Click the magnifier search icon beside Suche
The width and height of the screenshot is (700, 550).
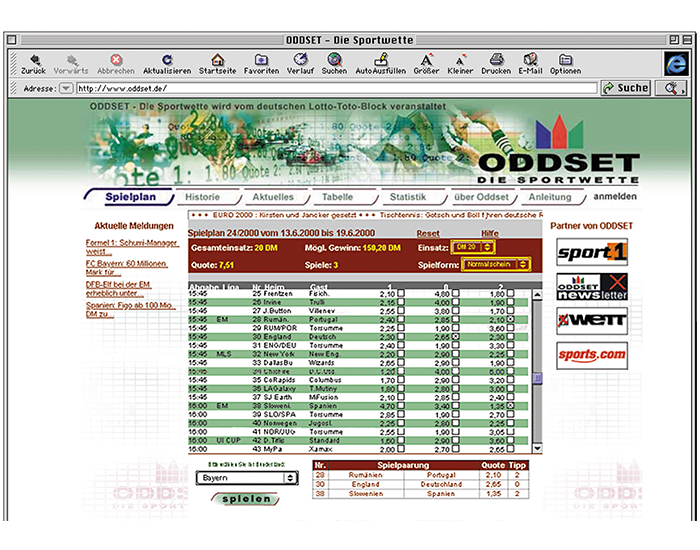[x=671, y=88]
